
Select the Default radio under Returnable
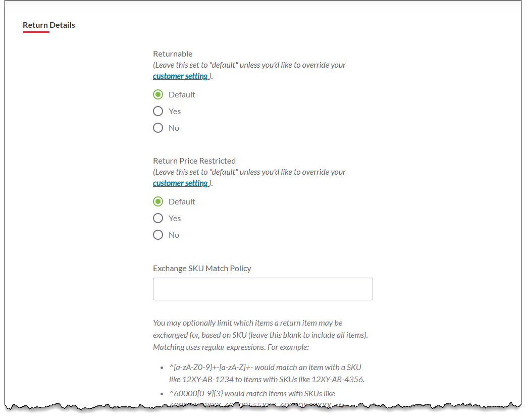click(x=158, y=94)
